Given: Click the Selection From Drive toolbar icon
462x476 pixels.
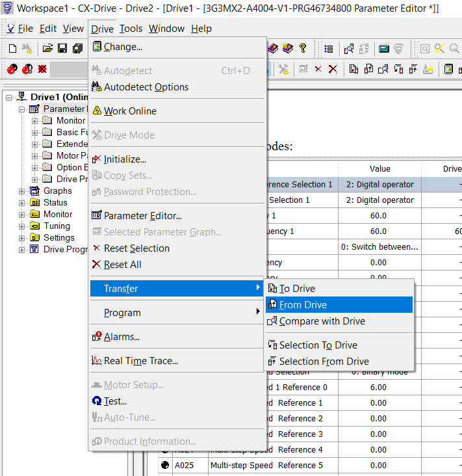Looking at the screenshot, I should click(413, 69).
